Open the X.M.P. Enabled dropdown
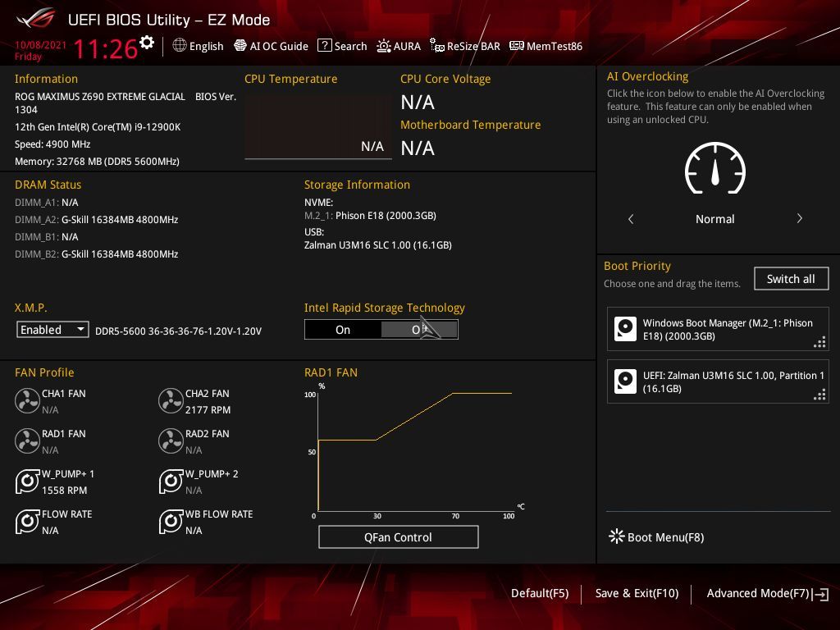 [52, 330]
